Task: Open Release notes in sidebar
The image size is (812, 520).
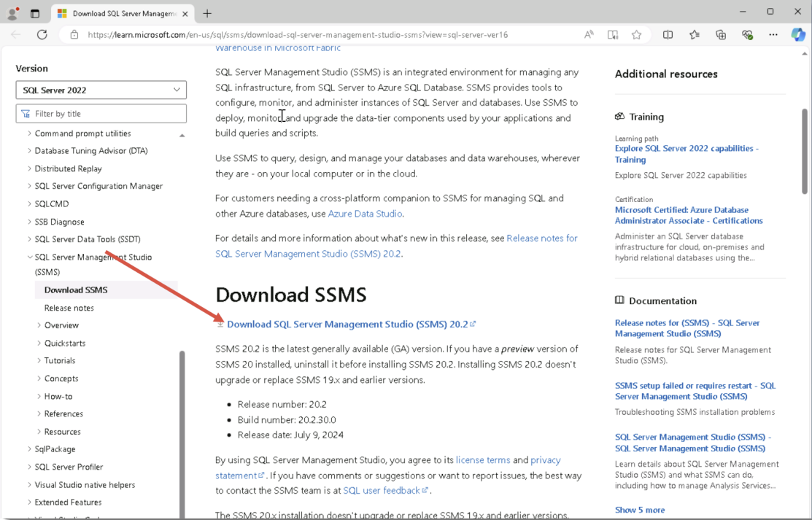Action: point(69,308)
